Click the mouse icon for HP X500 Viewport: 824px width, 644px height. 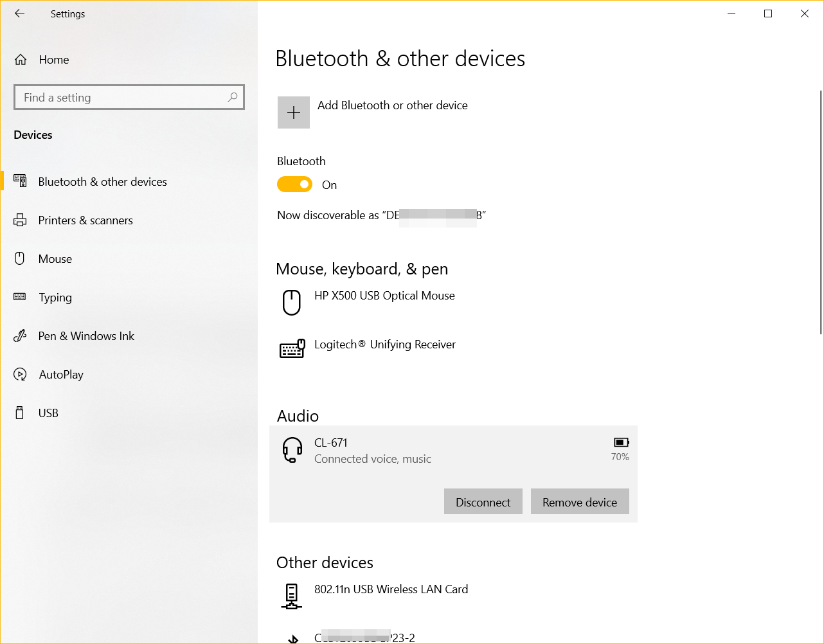click(x=292, y=302)
